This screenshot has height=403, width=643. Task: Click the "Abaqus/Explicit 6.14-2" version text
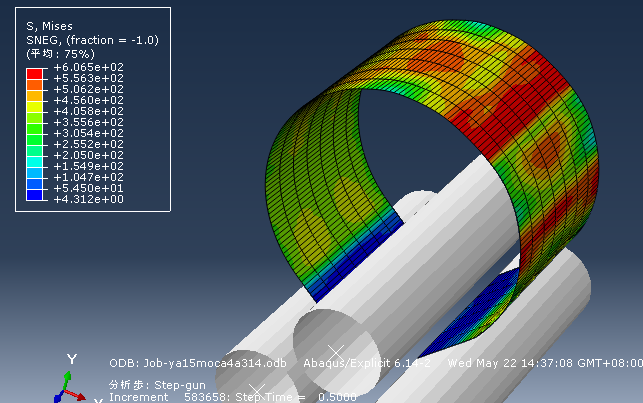367,363
